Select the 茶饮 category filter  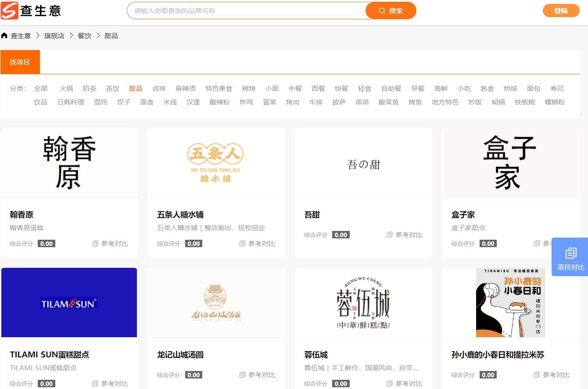pyautogui.click(x=113, y=89)
